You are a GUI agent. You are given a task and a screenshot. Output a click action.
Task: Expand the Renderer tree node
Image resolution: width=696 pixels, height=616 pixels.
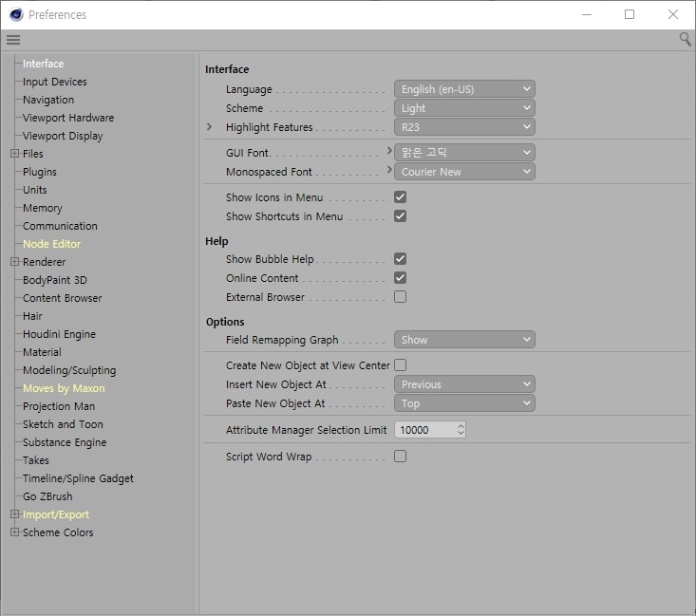(x=14, y=261)
